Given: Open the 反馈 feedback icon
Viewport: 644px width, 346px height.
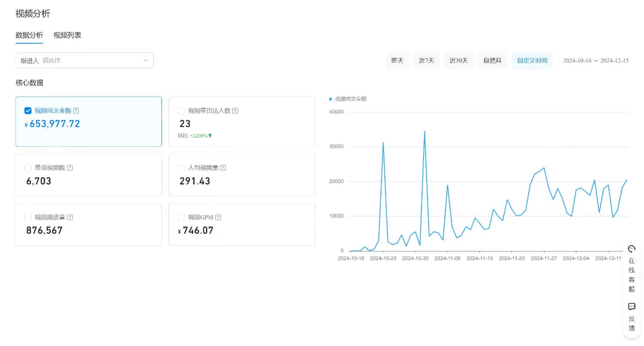Looking at the screenshot, I should pyautogui.click(x=631, y=307).
